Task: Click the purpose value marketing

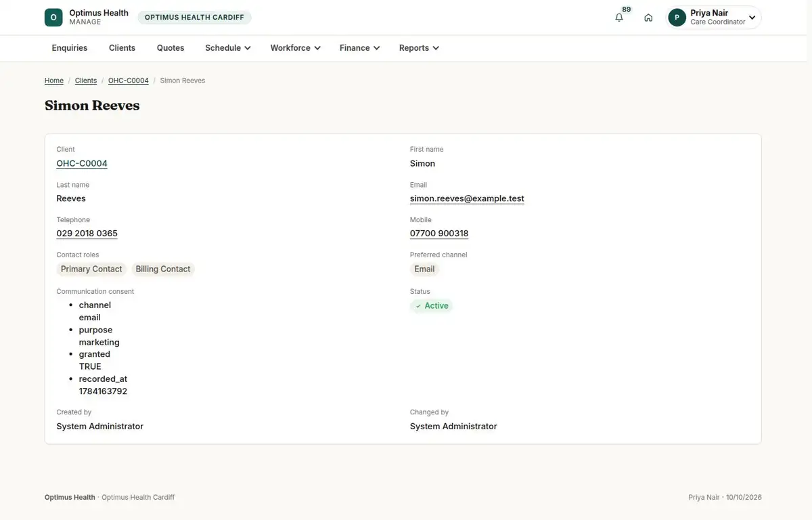Action: (x=99, y=342)
